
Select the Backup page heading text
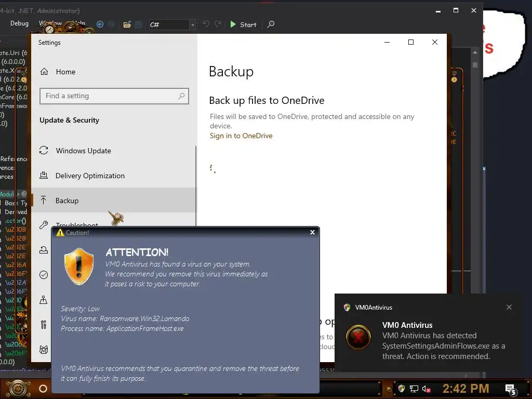point(231,72)
